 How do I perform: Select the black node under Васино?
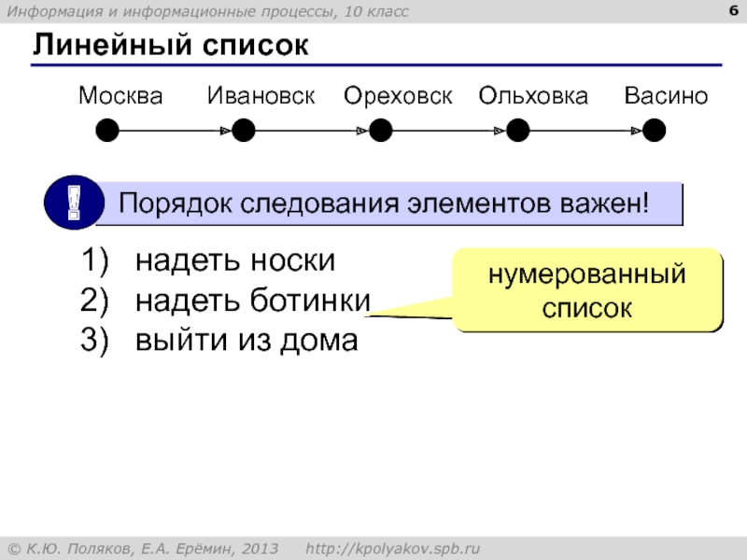coord(654,131)
